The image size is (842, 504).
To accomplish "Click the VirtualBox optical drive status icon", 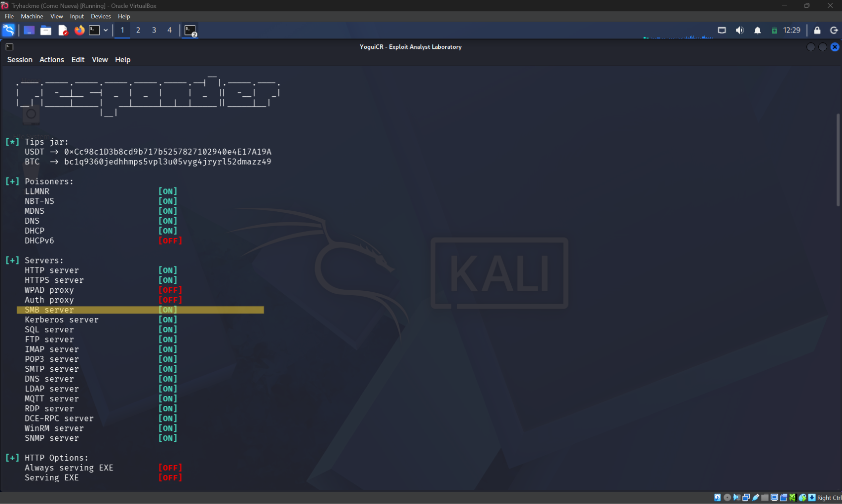I will coord(727,498).
